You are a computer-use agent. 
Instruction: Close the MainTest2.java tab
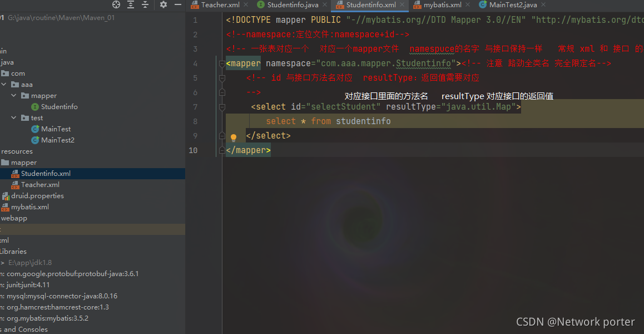[543, 5]
